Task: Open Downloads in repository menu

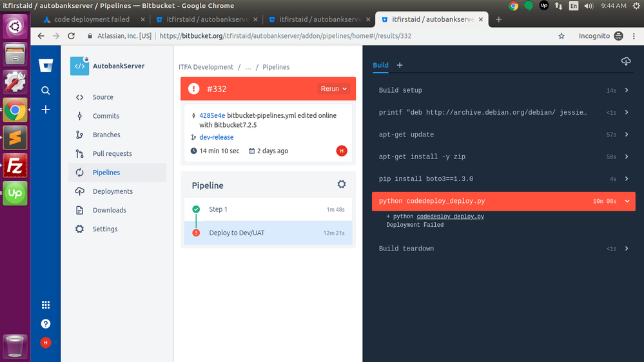Action: (117, 210)
